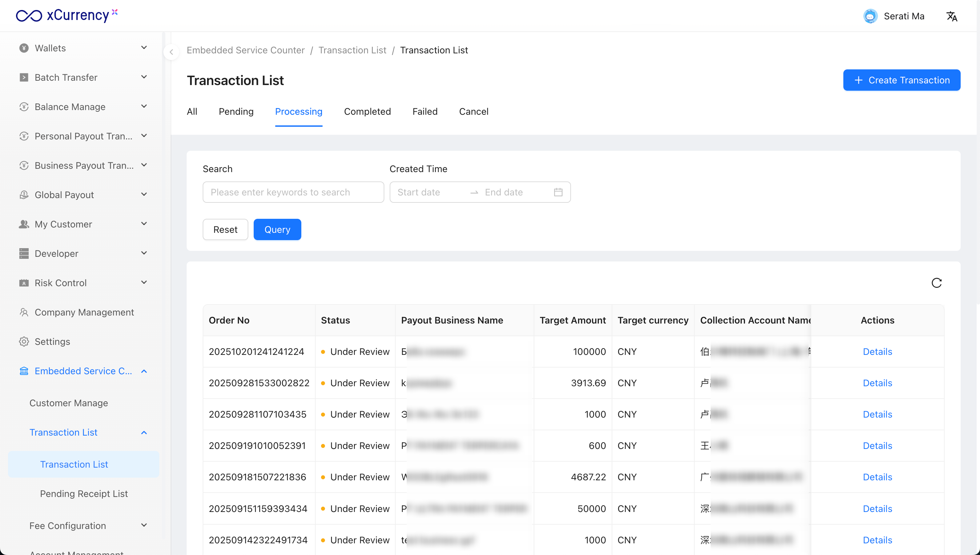Viewport: 980px width, 555px height.
Task: Switch to the Completed tab
Action: coord(367,112)
